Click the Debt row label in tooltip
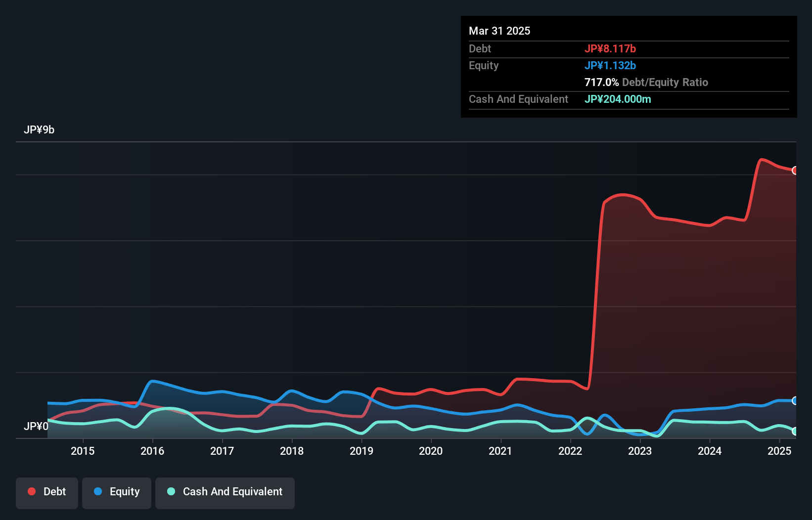The width and height of the screenshot is (812, 520). point(480,49)
